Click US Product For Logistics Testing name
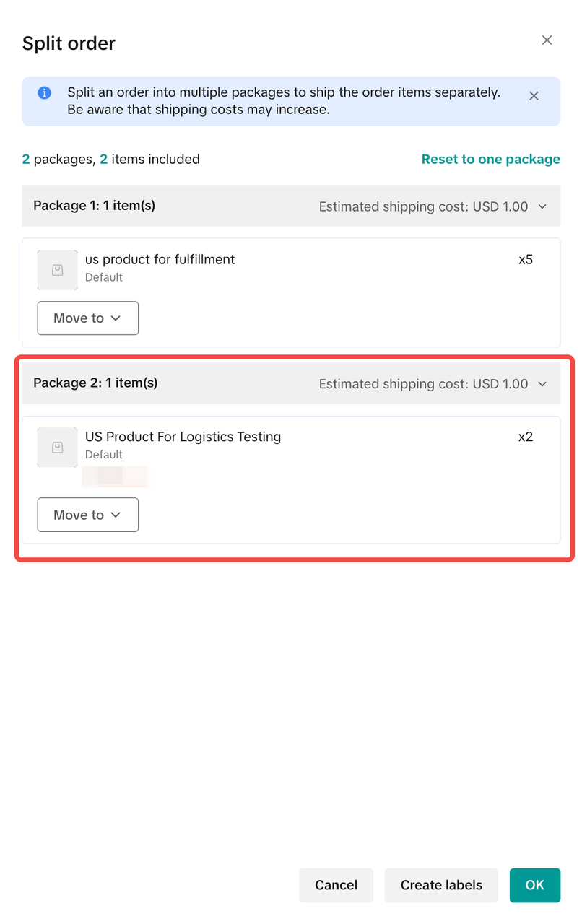The height and width of the screenshot is (924, 582). tap(183, 437)
